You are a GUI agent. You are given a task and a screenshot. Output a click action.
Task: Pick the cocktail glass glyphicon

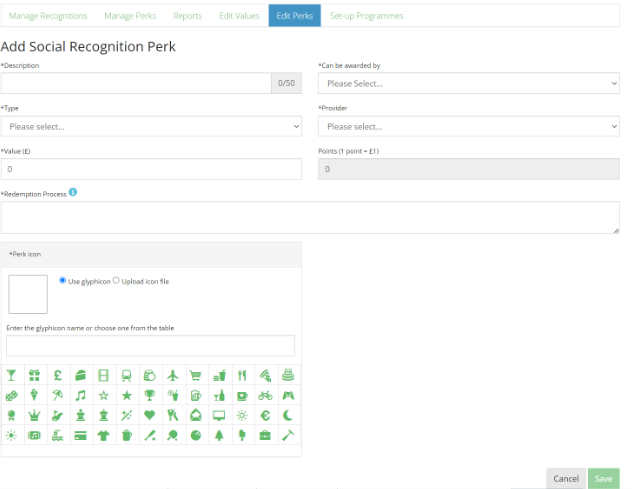[x=11, y=376]
